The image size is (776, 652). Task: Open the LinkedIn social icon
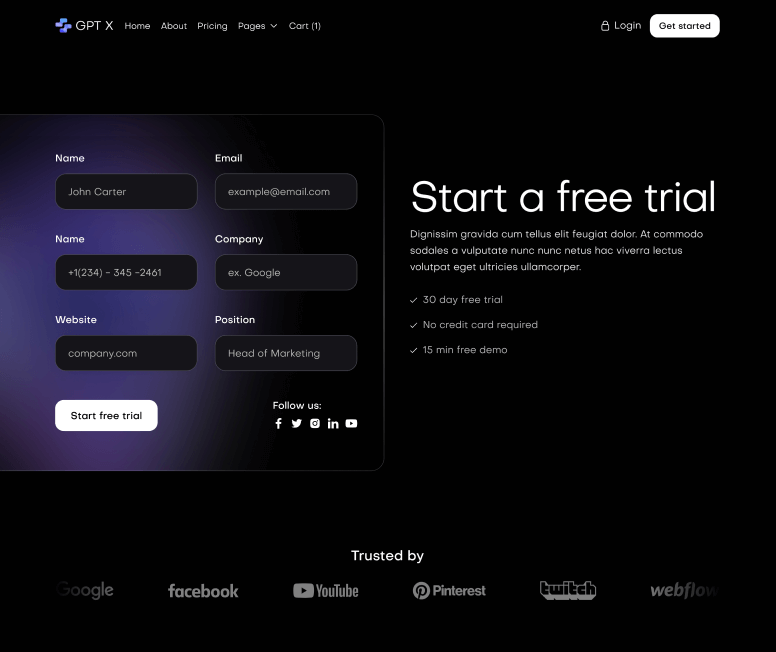[333, 423]
